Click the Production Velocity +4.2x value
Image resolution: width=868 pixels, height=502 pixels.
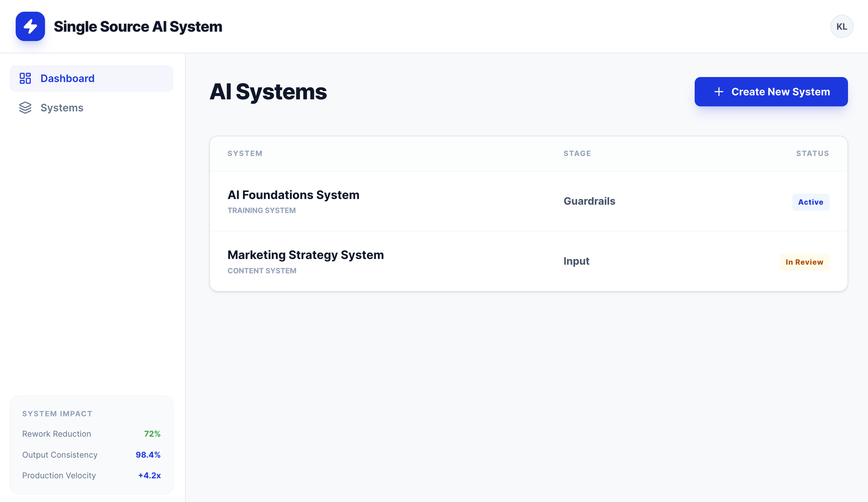(x=149, y=475)
